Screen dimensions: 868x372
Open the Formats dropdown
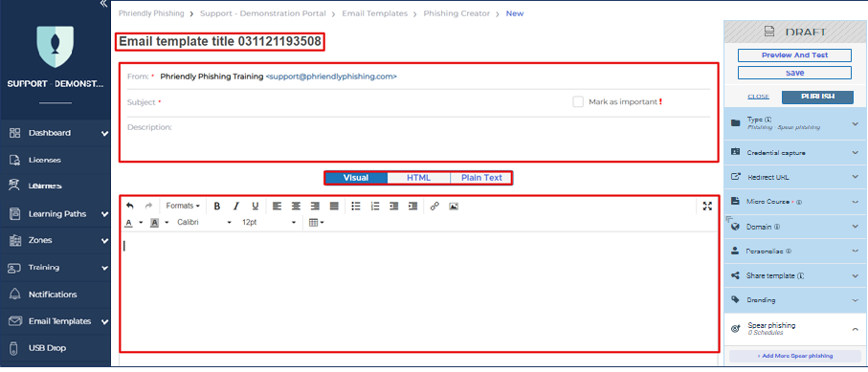(183, 206)
